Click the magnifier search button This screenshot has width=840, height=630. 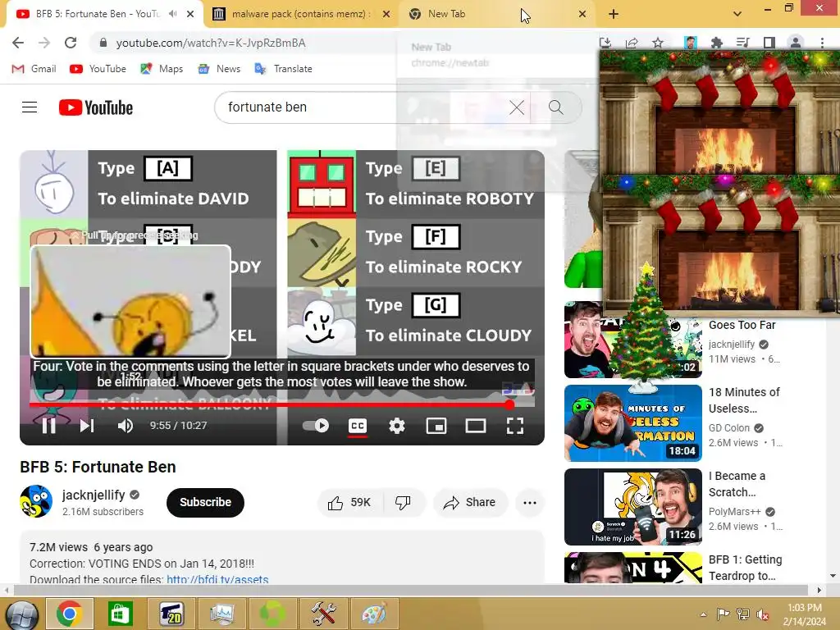tap(556, 107)
